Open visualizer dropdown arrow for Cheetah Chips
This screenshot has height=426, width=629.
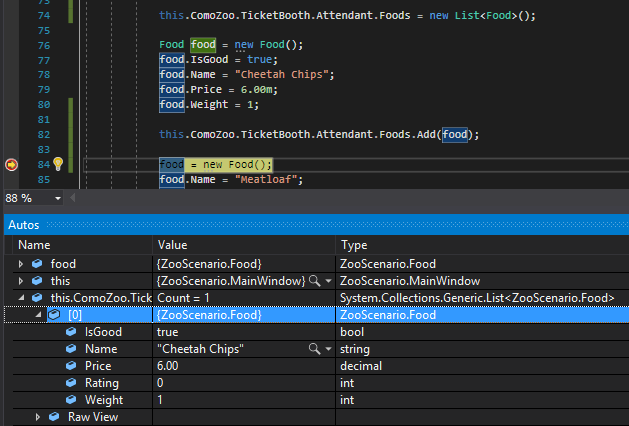point(329,349)
